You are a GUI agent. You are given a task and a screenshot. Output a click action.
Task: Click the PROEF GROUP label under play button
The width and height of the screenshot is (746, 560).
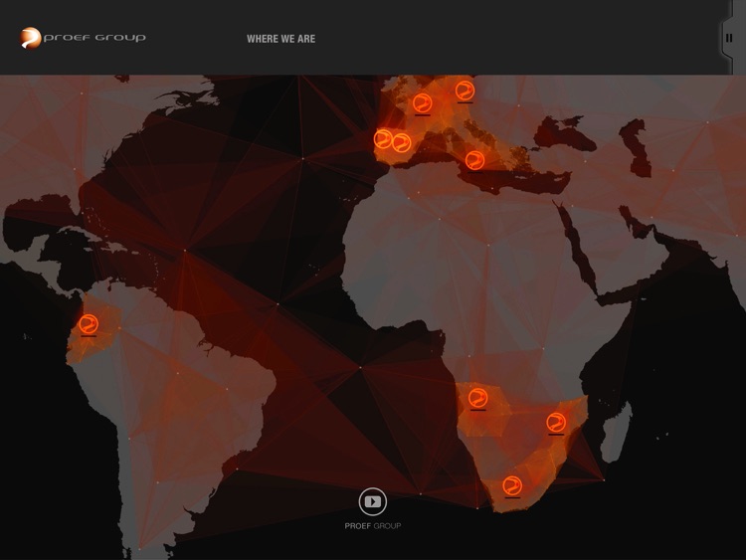tap(373, 526)
